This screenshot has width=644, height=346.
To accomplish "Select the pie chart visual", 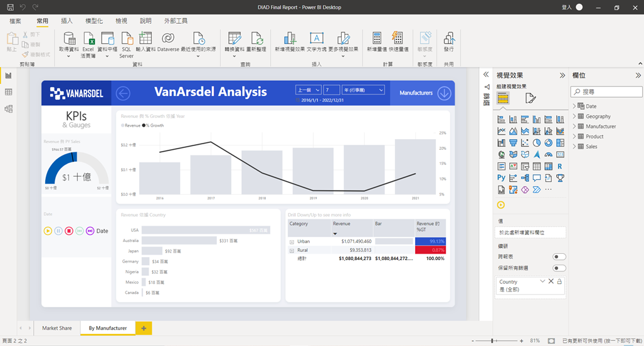I will click(536, 143).
